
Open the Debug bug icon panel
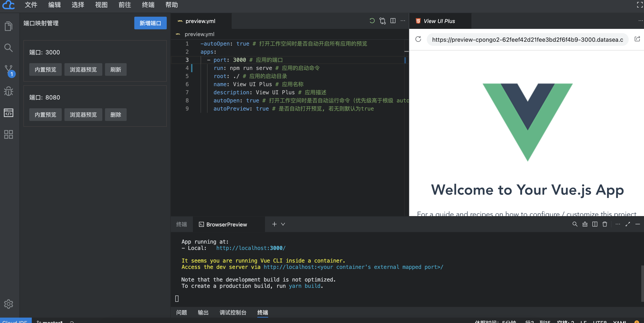point(9,91)
